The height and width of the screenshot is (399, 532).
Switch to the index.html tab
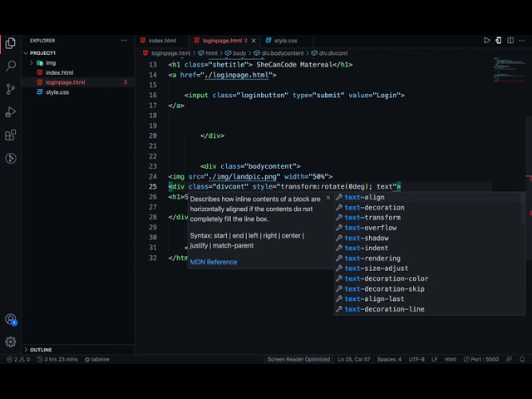(x=162, y=41)
